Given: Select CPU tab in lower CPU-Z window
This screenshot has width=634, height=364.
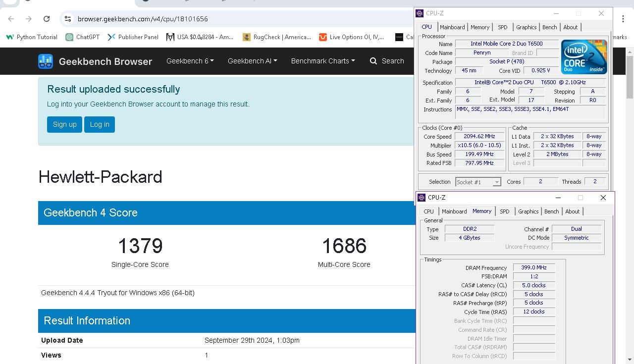Looking at the screenshot, I should tap(429, 211).
